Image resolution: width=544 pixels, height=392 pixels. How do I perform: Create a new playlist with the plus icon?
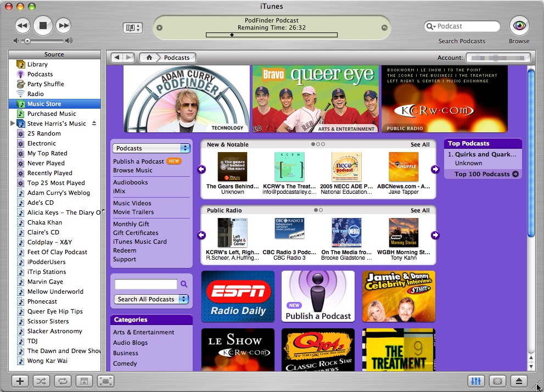19,381
